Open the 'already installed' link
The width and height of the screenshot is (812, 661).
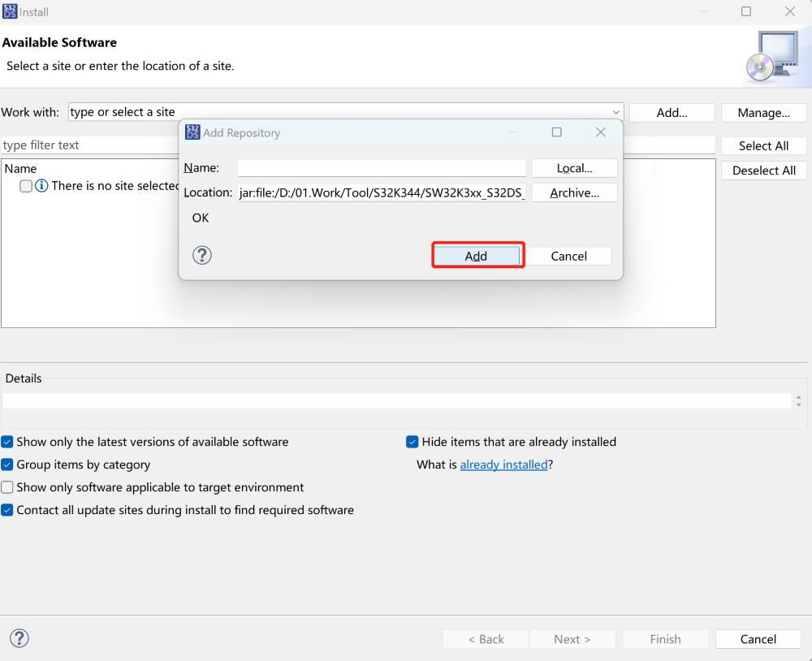tap(503, 464)
